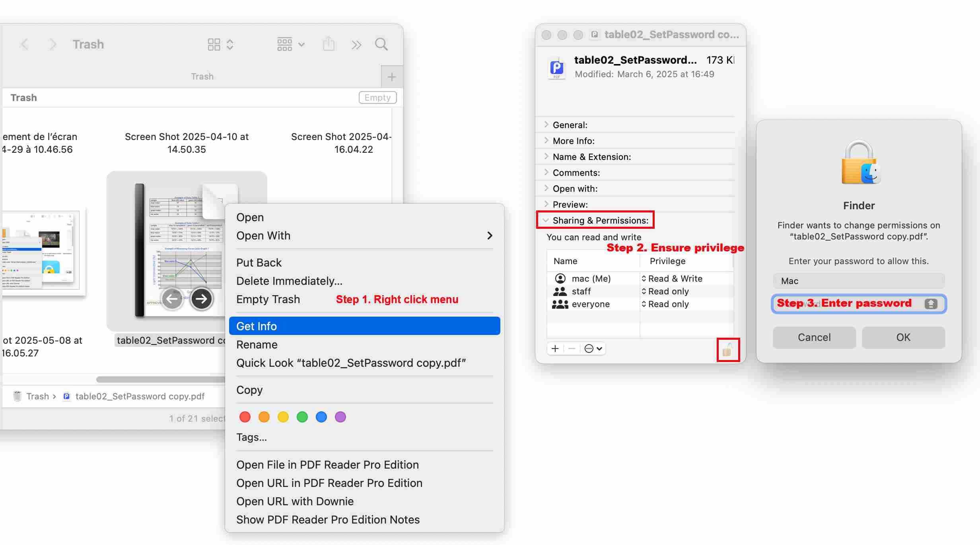This screenshot has height=545, width=980.
Task: Select Put Back in the context menu
Action: (259, 263)
